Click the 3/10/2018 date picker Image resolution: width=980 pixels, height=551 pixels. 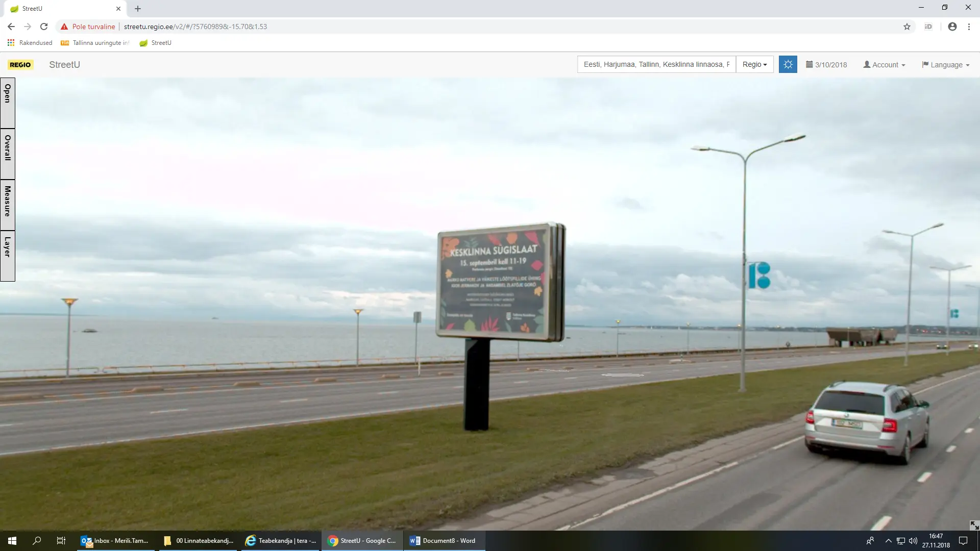point(826,65)
